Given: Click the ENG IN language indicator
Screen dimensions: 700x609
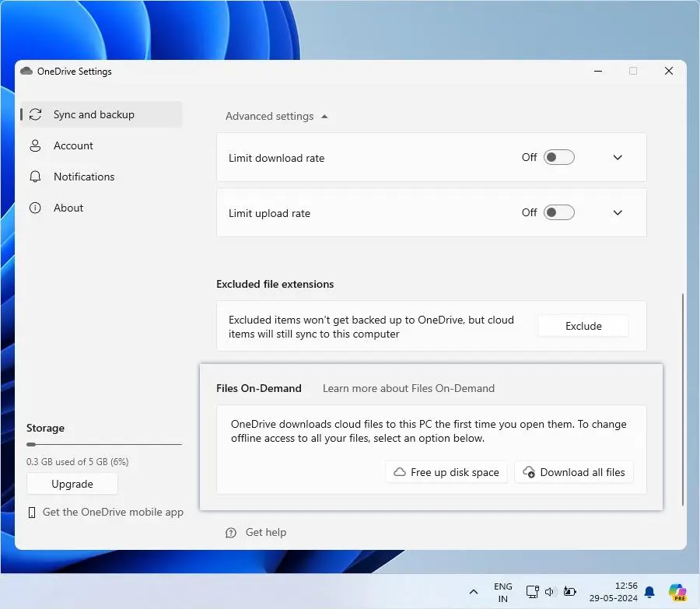Looking at the screenshot, I should [503, 593].
